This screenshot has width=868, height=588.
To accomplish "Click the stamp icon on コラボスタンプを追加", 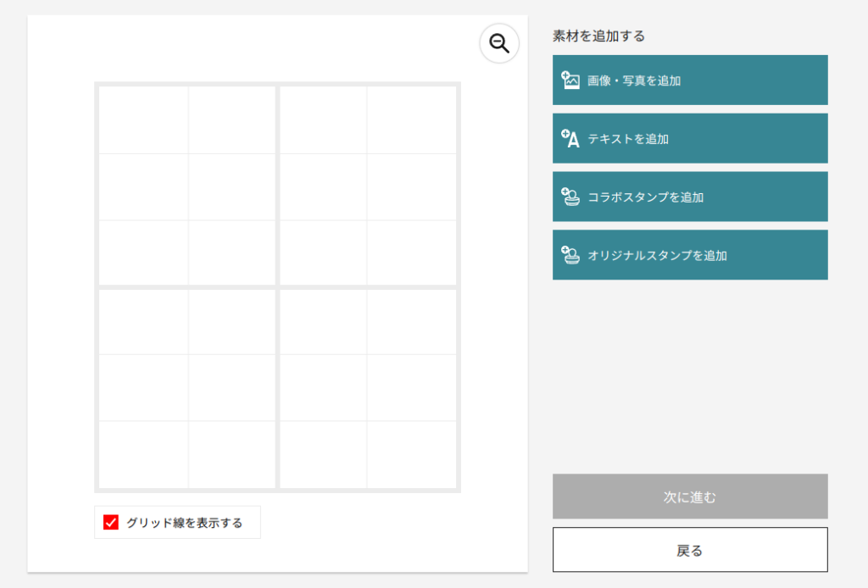I will pos(570,197).
